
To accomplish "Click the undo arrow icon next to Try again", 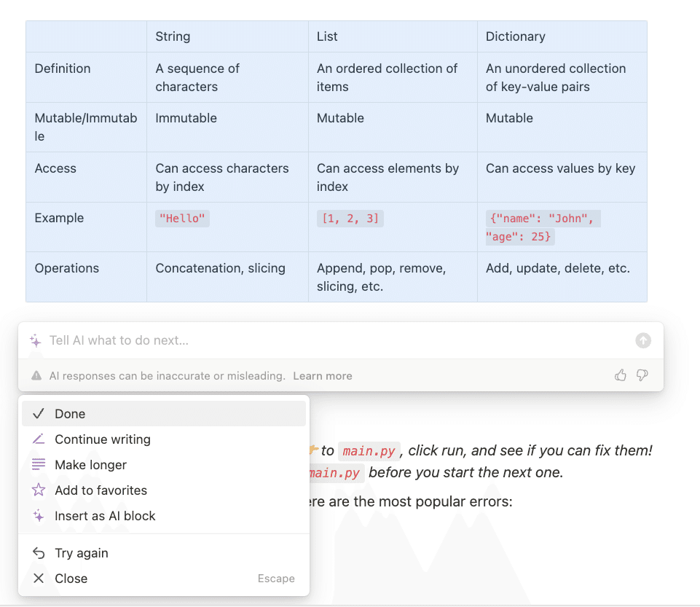I will point(39,553).
